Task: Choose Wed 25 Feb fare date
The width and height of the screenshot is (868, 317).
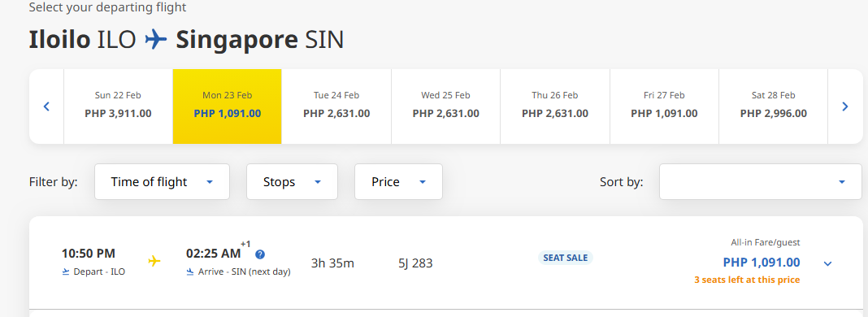Action: click(x=445, y=106)
